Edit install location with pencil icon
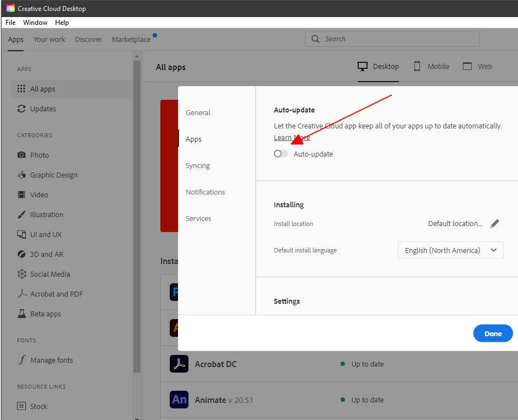This screenshot has height=420, width=518. click(x=494, y=224)
